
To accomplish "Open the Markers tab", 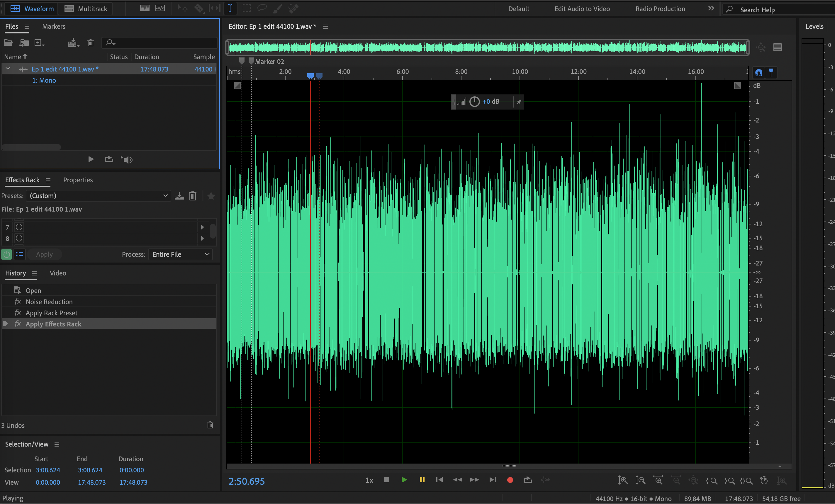I will click(x=54, y=26).
